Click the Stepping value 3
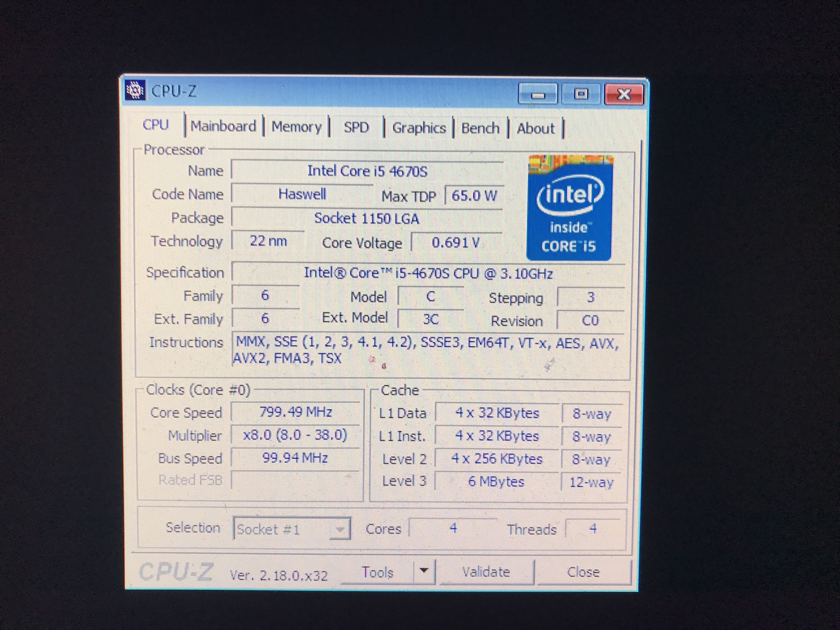The width and height of the screenshot is (840, 630). tap(591, 297)
